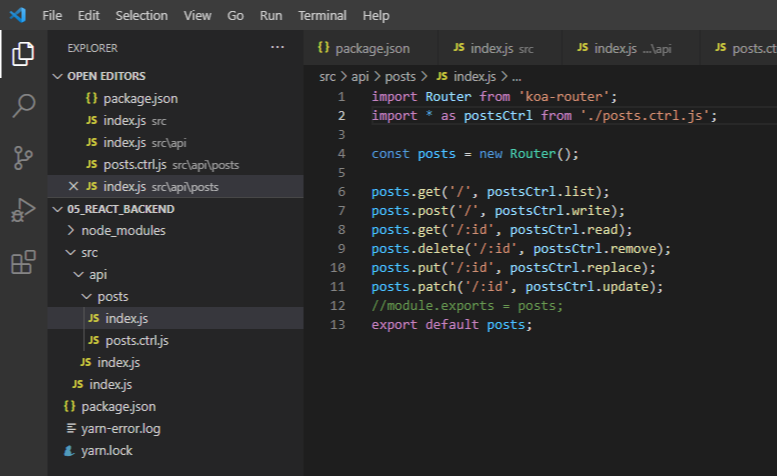This screenshot has height=476, width=777.
Task: Open yarn.lock file
Action: [175, 450]
